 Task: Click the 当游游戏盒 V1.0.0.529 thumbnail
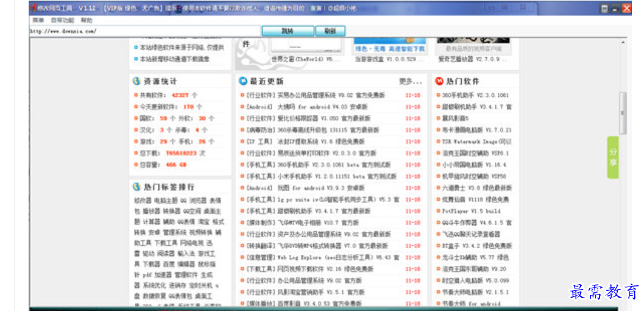pos(390,45)
